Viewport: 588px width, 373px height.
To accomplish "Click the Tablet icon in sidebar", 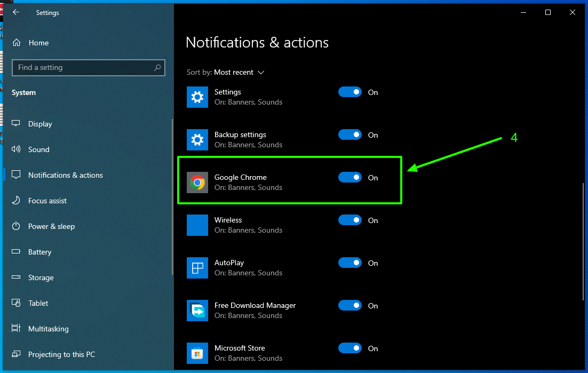I will 16,303.
